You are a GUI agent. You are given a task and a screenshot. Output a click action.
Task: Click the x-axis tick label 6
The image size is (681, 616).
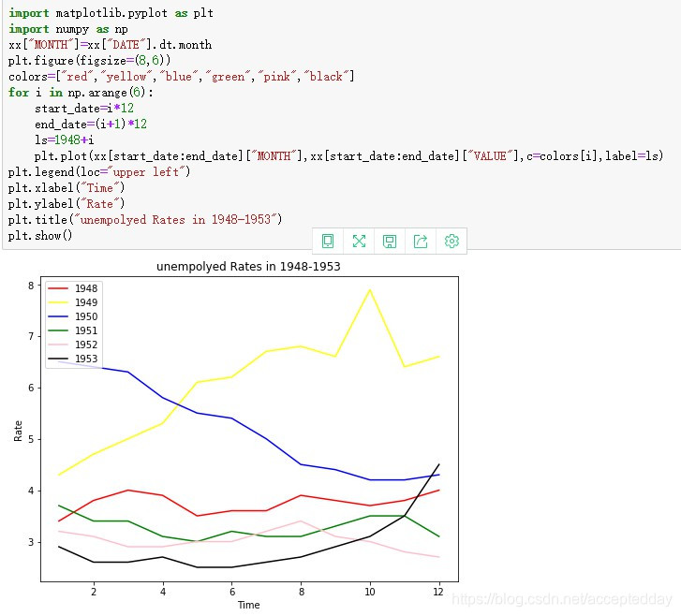pos(232,592)
